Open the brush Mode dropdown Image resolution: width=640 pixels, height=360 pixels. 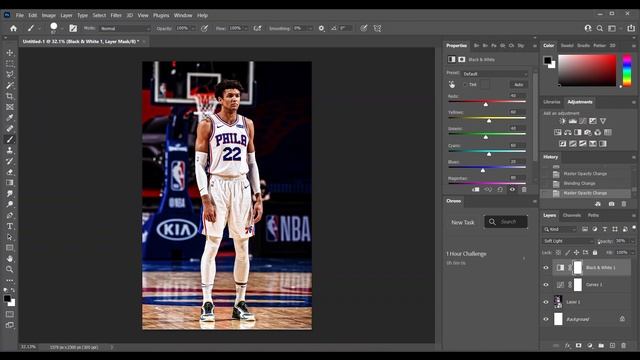point(125,29)
